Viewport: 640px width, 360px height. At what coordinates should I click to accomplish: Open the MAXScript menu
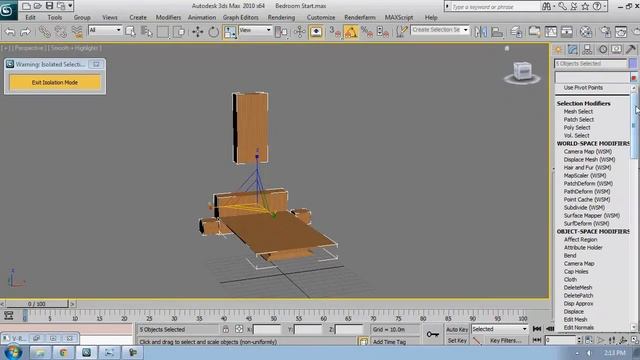click(x=399, y=18)
